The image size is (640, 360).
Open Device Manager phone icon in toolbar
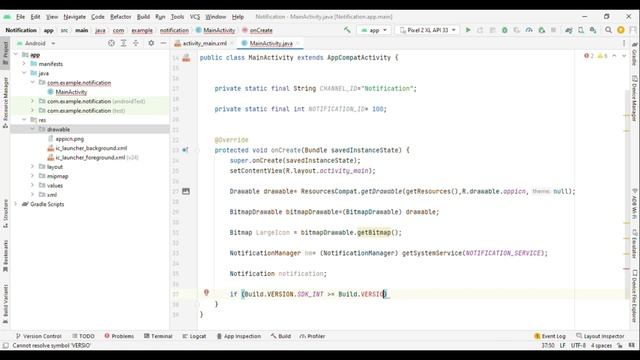click(x=581, y=30)
